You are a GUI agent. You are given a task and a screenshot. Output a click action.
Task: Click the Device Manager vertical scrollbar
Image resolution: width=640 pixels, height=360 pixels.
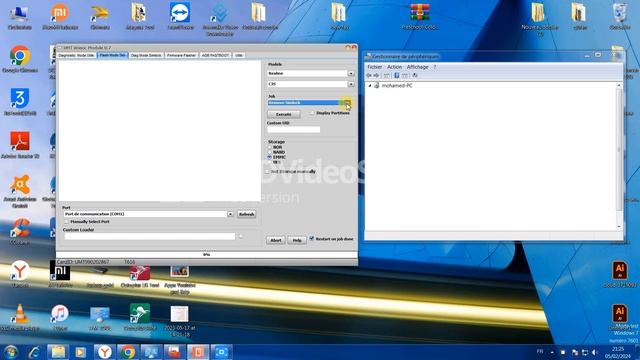(619, 156)
